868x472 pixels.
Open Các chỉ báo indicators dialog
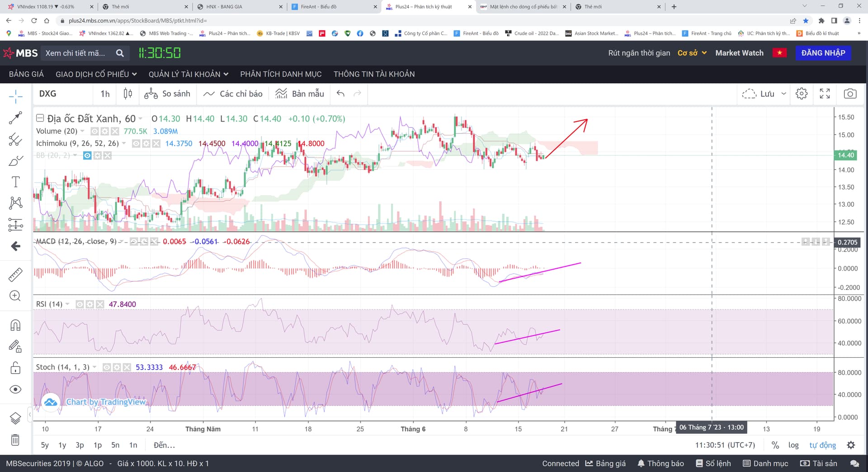pyautogui.click(x=233, y=93)
